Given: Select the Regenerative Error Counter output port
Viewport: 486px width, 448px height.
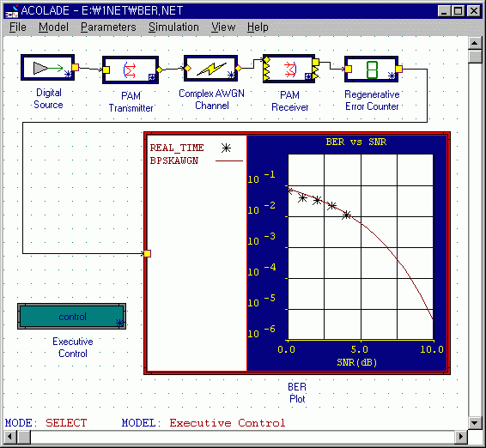Looking at the screenshot, I should click(x=399, y=69).
